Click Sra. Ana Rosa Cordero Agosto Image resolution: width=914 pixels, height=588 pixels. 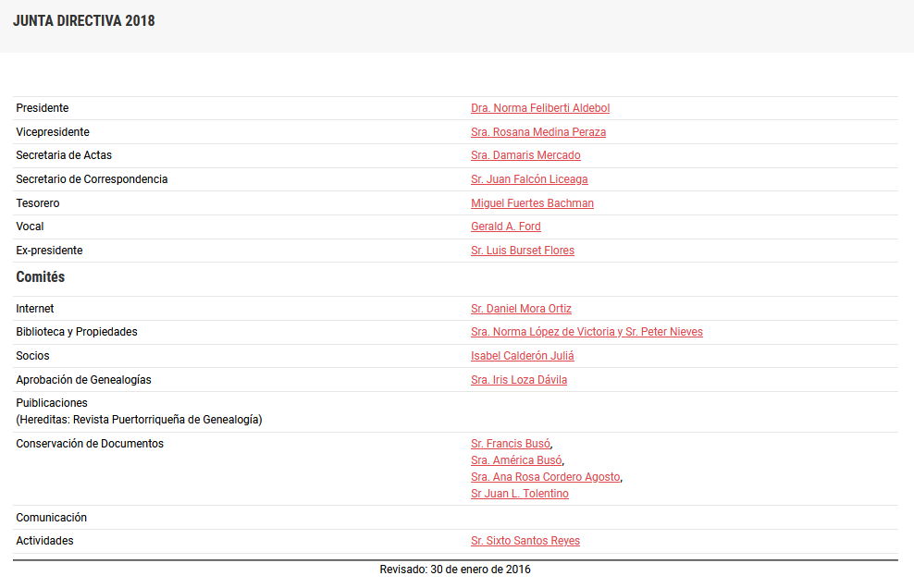tap(545, 477)
